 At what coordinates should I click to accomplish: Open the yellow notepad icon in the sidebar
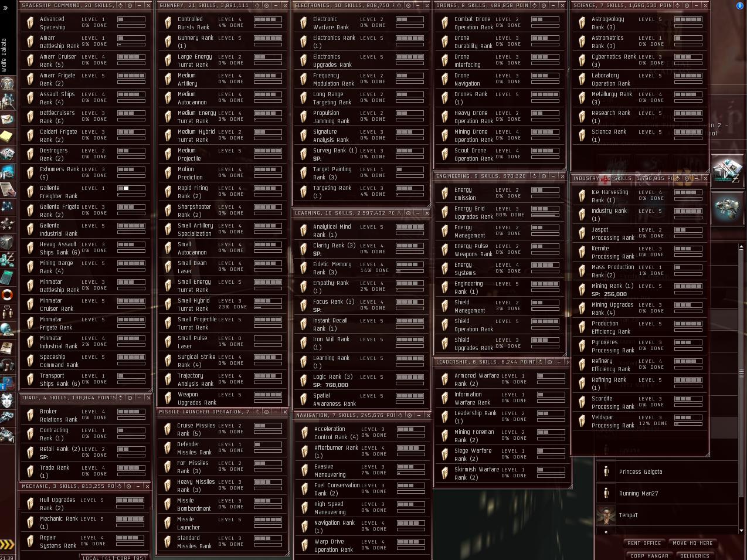click(7, 137)
